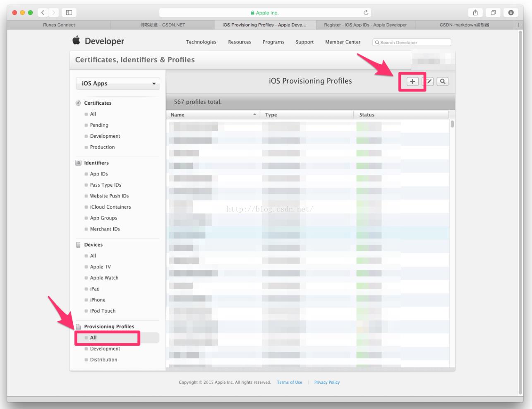Screen dimensions: 532x409
Task: Select Development certificates
Action: click(105, 136)
